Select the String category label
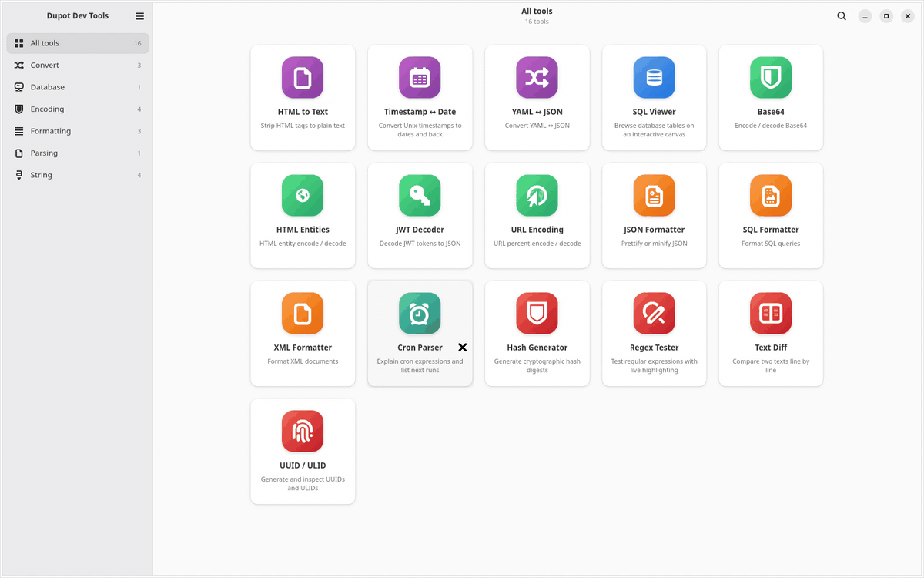 42,175
